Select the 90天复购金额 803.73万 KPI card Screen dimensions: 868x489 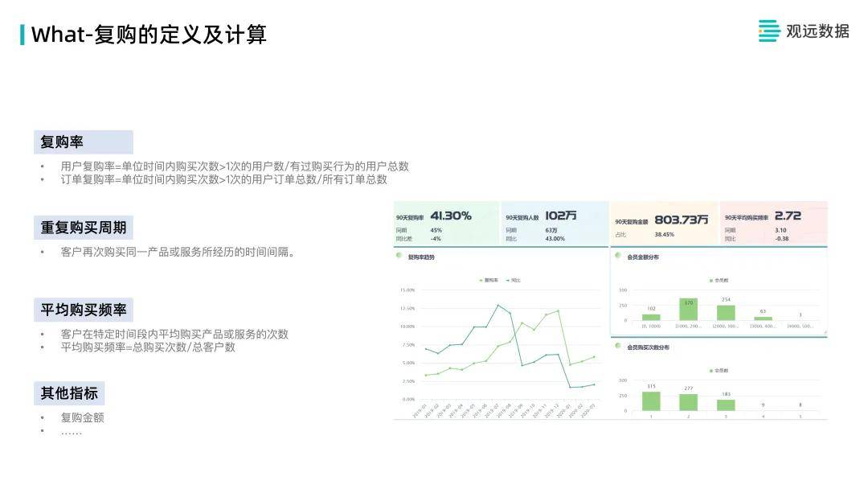point(664,223)
